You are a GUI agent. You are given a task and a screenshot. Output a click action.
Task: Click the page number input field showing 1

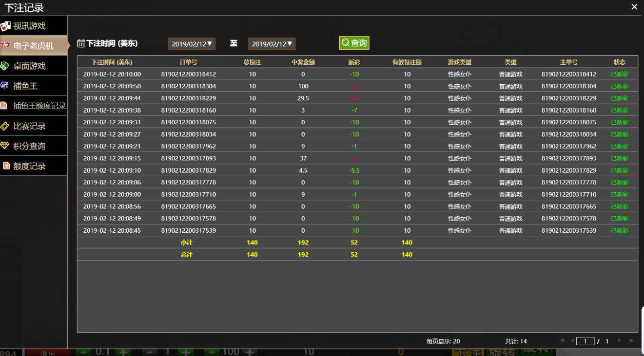(585, 341)
